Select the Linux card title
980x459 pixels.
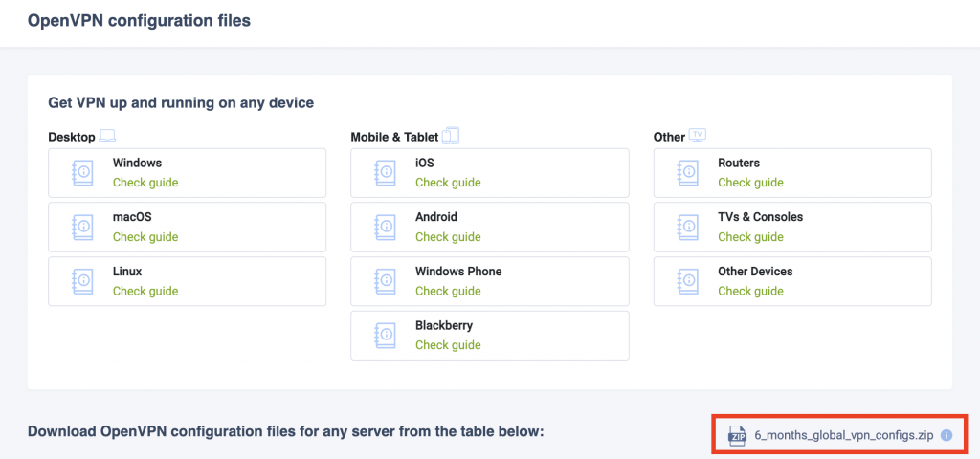click(x=127, y=272)
